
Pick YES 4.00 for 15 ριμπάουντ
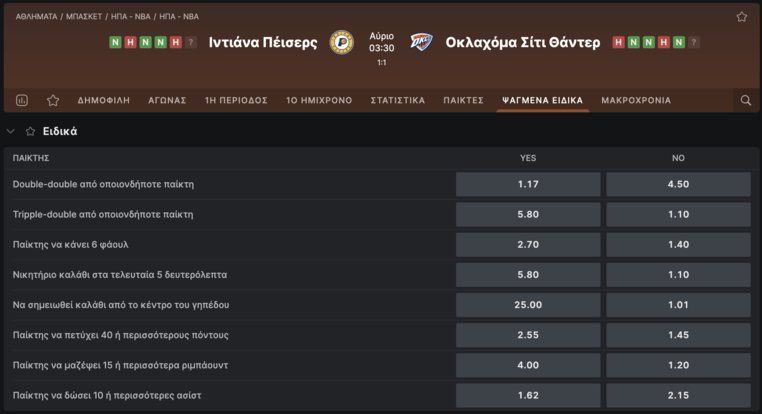(528, 365)
